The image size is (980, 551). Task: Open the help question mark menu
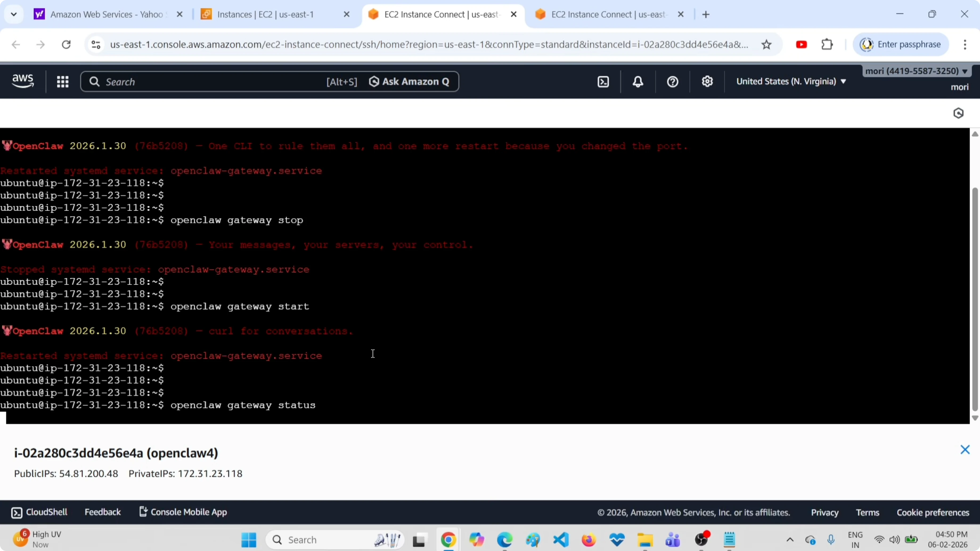pyautogui.click(x=672, y=81)
